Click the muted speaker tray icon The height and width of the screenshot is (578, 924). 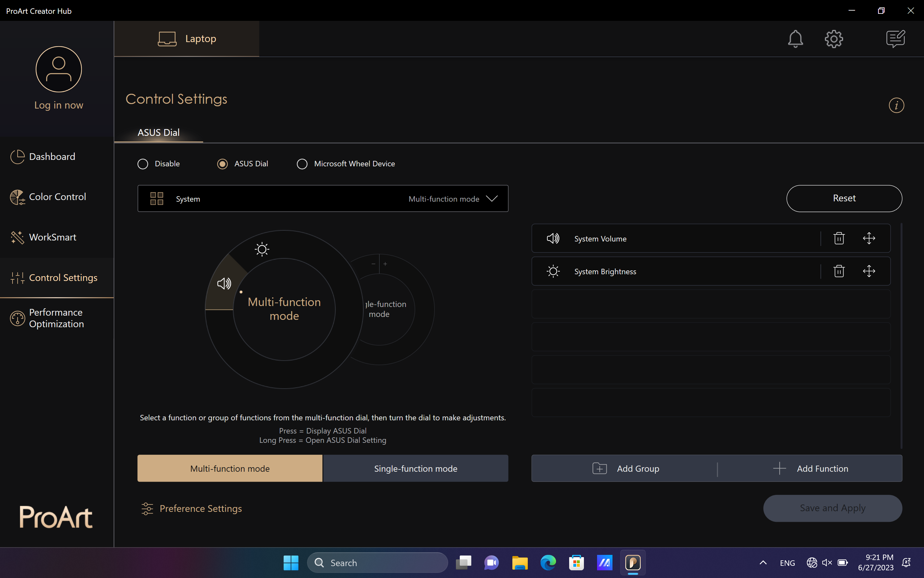(827, 563)
